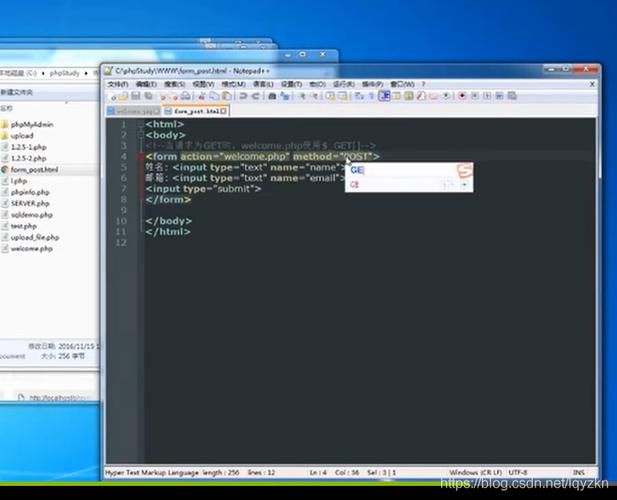Close the form_post.html tab
This screenshot has width=617, height=500.
(224, 111)
